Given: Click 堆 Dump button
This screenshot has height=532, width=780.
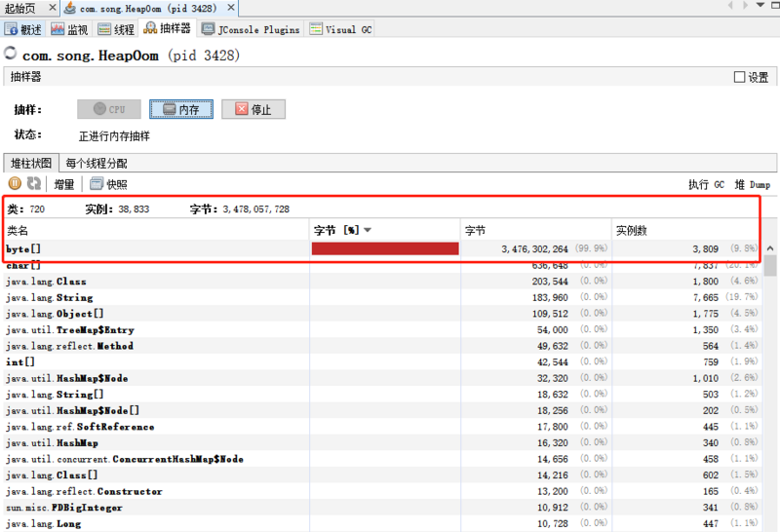Looking at the screenshot, I should pos(752,184).
